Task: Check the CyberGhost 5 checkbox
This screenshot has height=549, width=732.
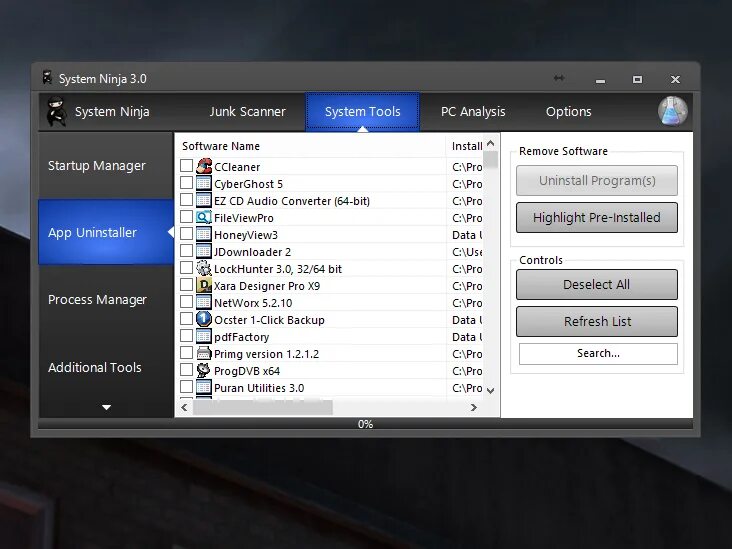Action: coord(187,183)
